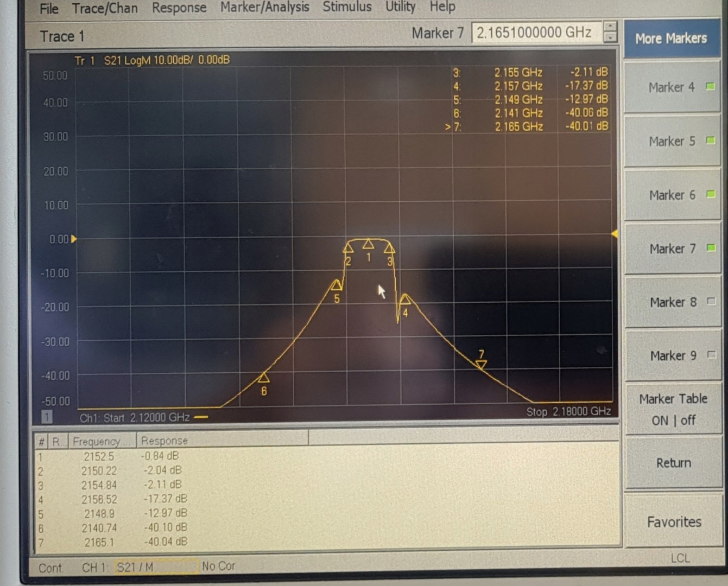This screenshot has width=728, height=586.
Task: Click marker 4 triangle near notch
Action: (x=405, y=299)
